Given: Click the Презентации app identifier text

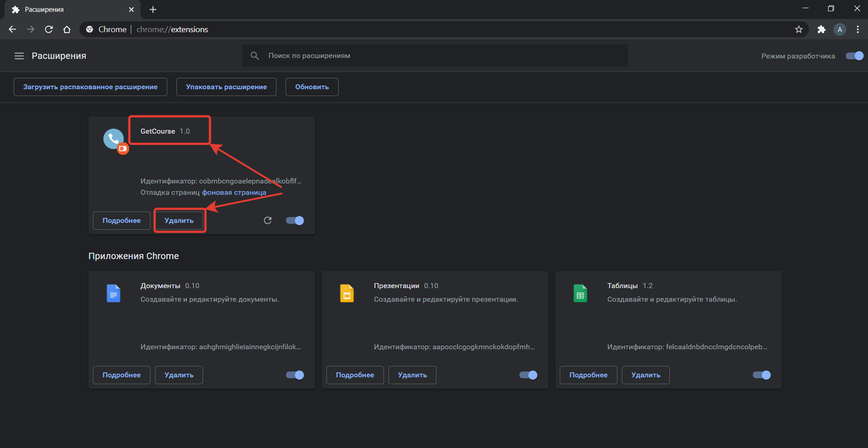Looking at the screenshot, I should 454,347.
